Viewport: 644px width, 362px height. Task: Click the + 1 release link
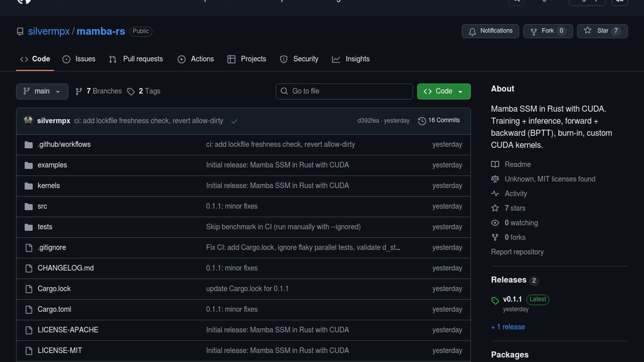(x=508, y=327)
